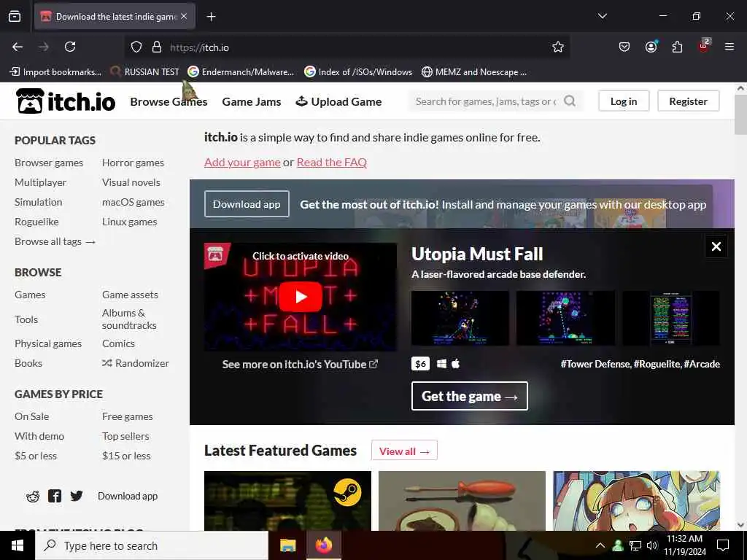Reload the current page

pos(70,47)
